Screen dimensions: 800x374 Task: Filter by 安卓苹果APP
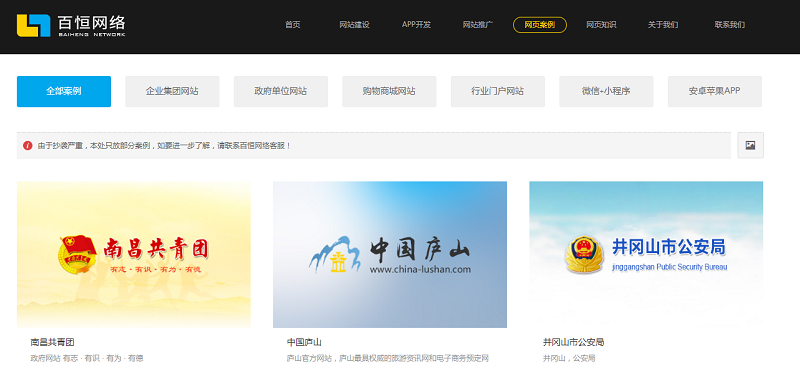(714, 91)
